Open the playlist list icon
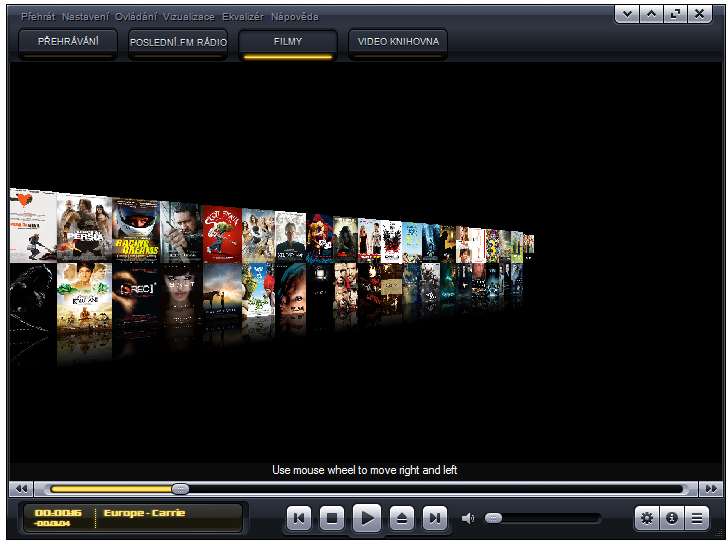Viewport: 728px width, 544px height. click(x=697, y=518)
